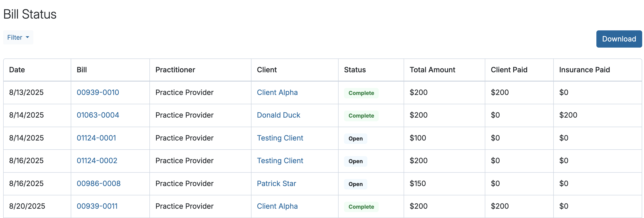Open the Filter dropdown
This screenshot has width=644, height=218.
18,37
